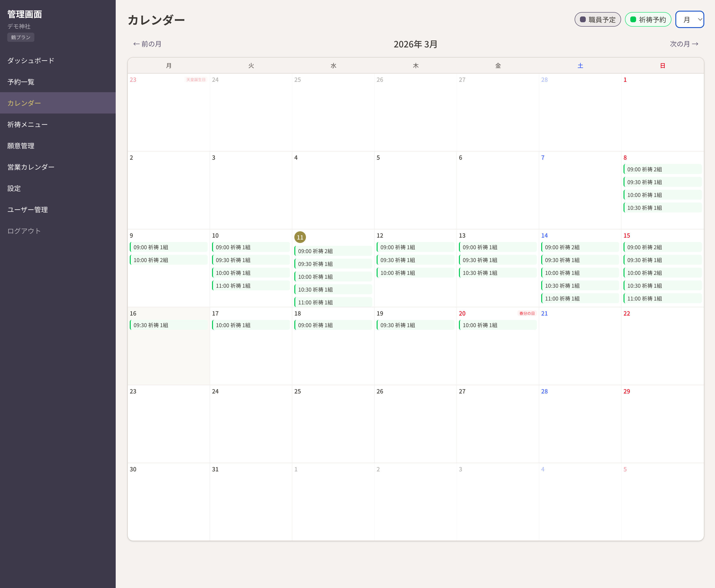Click the 春分の日 holiday label
The image size is (715, 588).
click(x=527, y=313)
